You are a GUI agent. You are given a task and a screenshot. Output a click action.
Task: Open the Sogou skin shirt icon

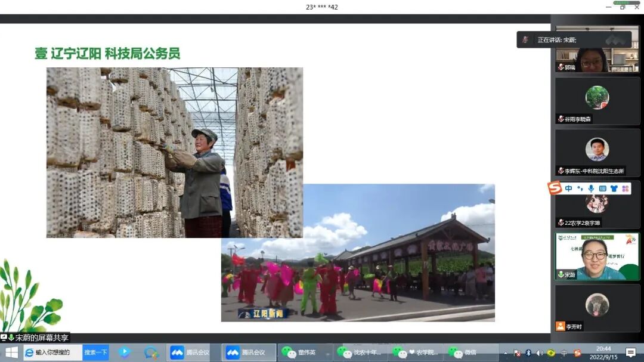point(614,188)
